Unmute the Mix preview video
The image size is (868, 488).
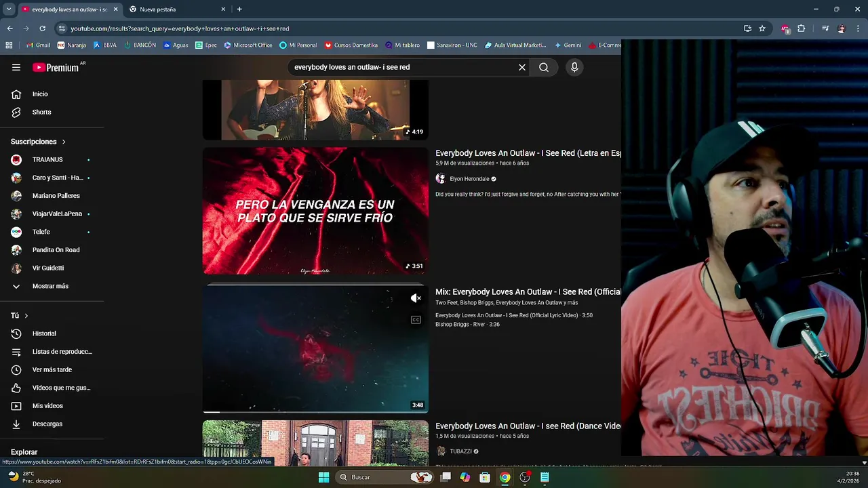point(416,298)
